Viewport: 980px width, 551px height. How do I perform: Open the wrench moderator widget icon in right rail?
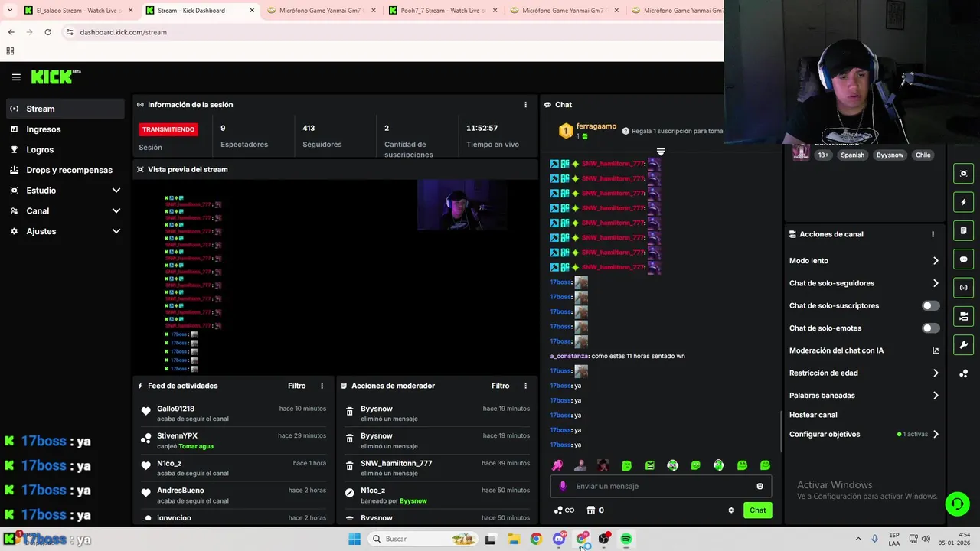pyautogui.click(x=964, y=344)
